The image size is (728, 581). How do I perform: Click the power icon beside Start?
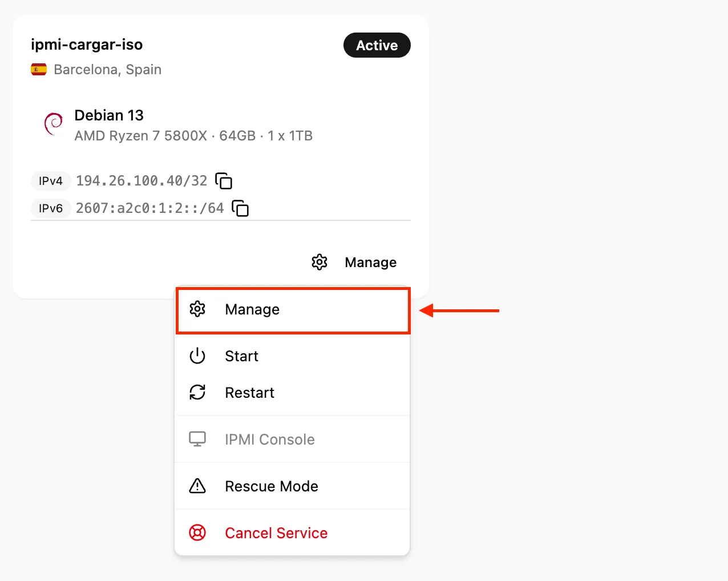(197, 356)
